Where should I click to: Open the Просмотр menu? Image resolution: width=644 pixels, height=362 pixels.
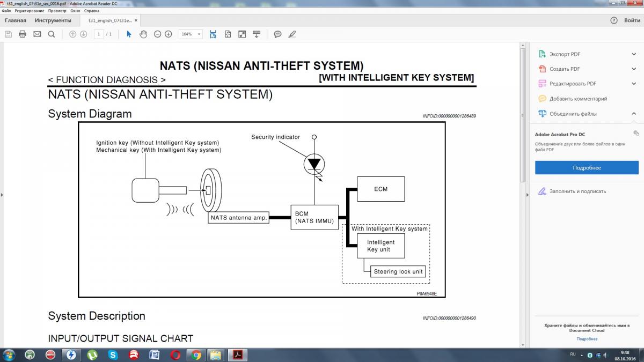coord(57,11)
